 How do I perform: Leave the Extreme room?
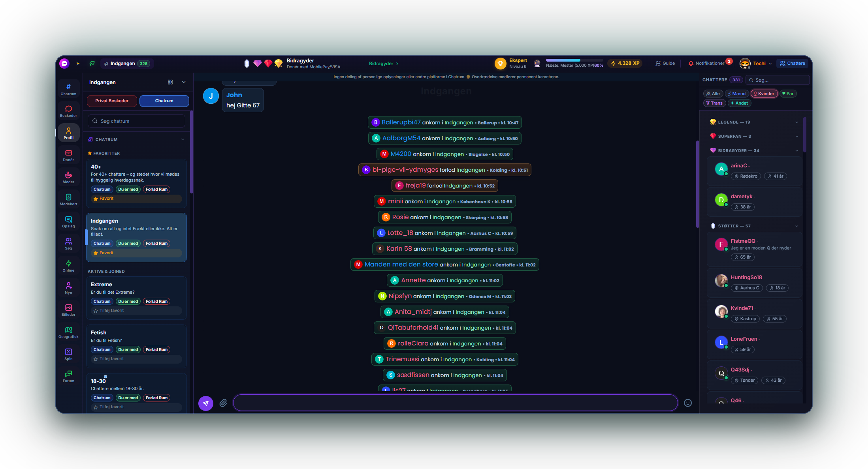tap(156, 302)
